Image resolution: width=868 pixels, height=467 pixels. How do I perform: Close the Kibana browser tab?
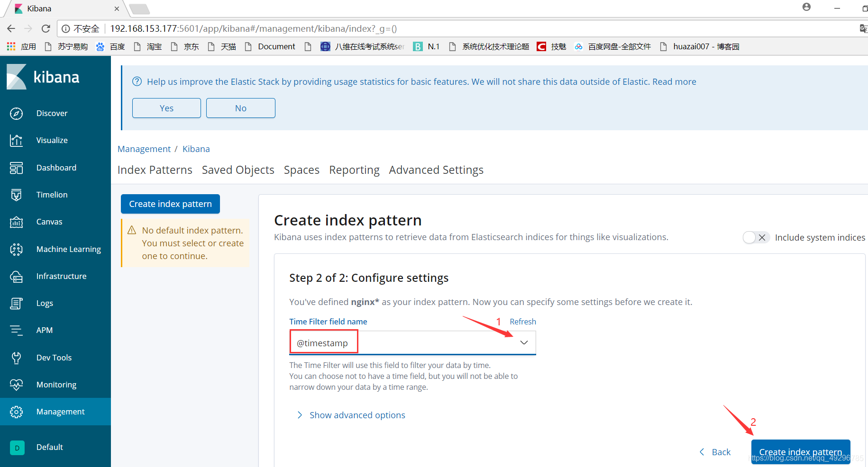tap(117, 9)
